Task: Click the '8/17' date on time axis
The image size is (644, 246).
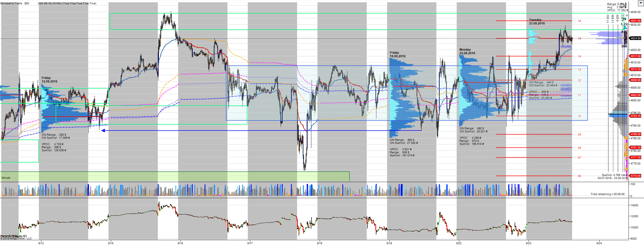Action: pyautogui.click(x=250, y=243)
